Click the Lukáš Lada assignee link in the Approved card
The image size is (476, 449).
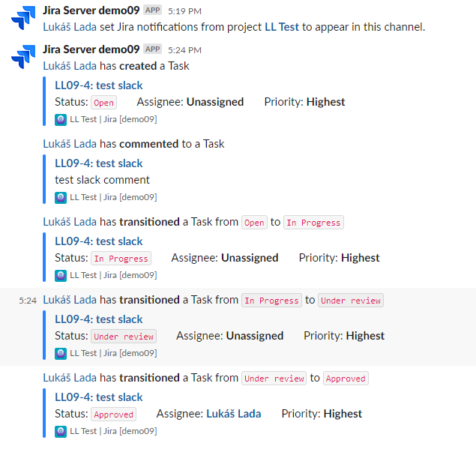(234, 414)
